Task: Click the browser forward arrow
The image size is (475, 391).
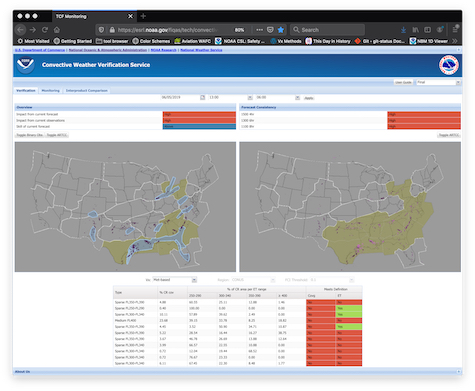Action: pos(33,30)
